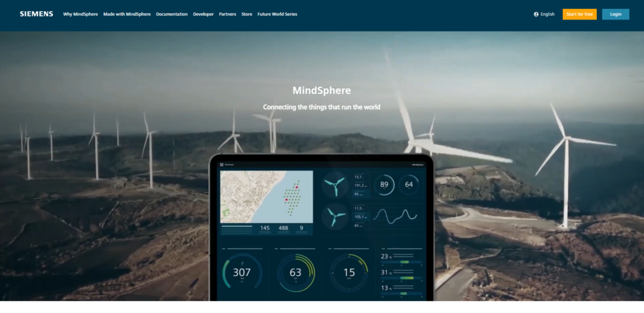Click the lower wind turbine icon on dashboard

(x=334, y=217)
